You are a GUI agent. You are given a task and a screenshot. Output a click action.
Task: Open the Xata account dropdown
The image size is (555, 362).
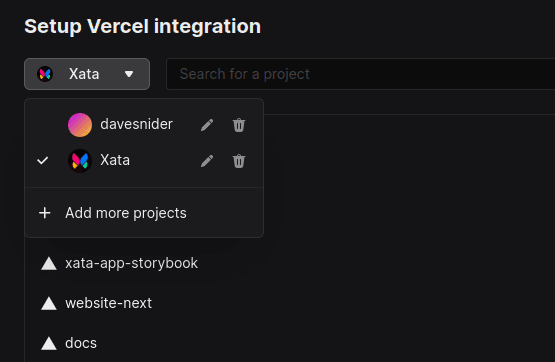coord(87,74)
